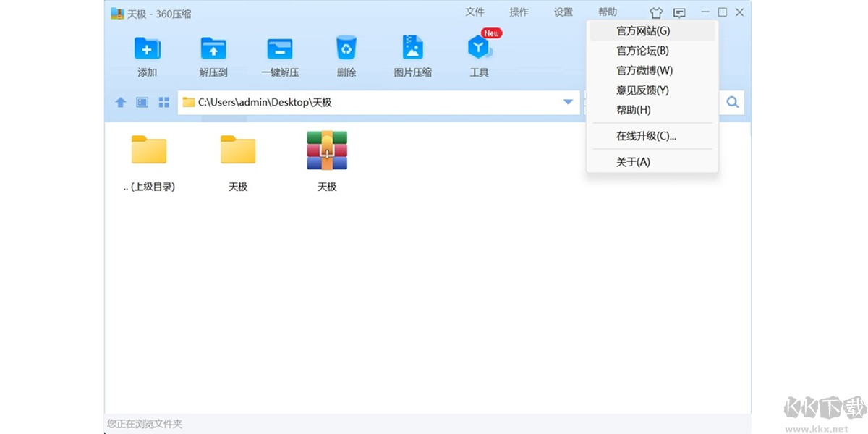Image resolution: width=868 pixels, height=434 pixels.
Task: Click the crown icon near window controls
Action: point(655,12)
